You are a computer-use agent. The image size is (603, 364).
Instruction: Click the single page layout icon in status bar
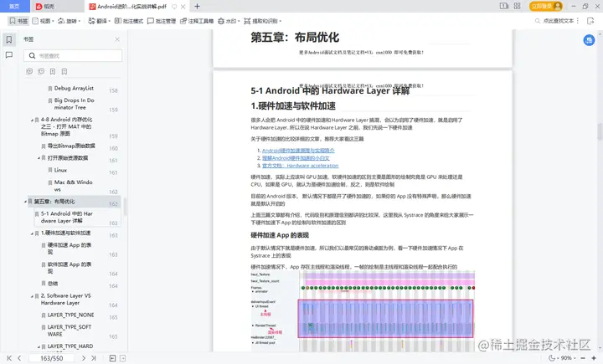(112, 358)
